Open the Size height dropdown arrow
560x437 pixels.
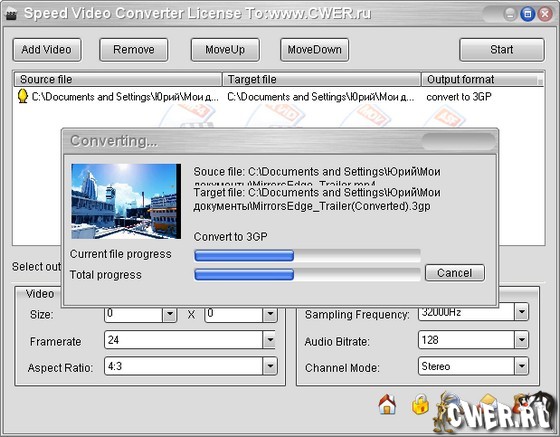click(270, 314)
